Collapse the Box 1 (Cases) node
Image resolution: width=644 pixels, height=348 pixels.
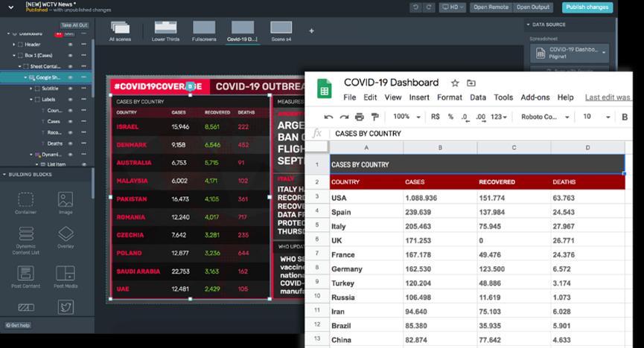(x=13, y=56)
